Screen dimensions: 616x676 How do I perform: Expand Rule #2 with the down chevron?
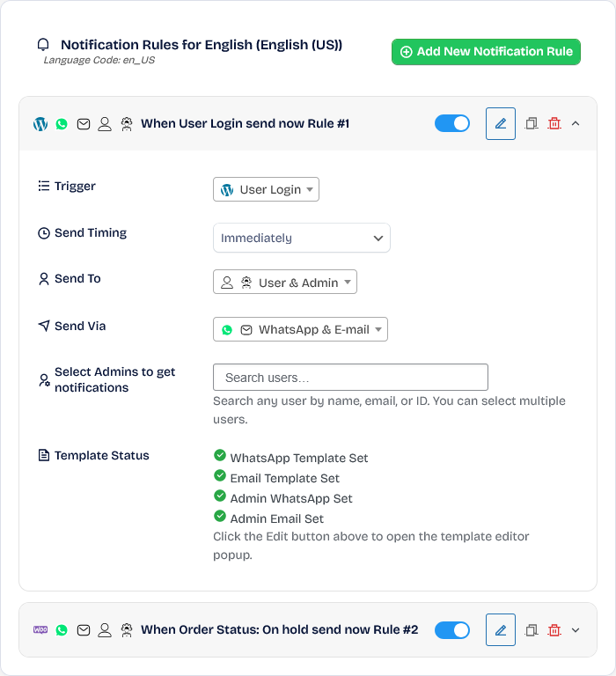(576, 630)
